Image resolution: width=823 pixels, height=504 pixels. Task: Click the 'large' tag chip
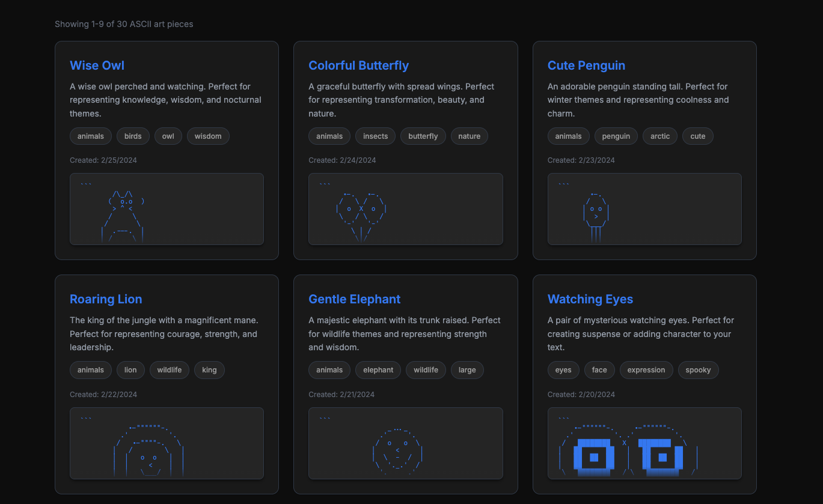pyautogui.click(x=467, y=370)
